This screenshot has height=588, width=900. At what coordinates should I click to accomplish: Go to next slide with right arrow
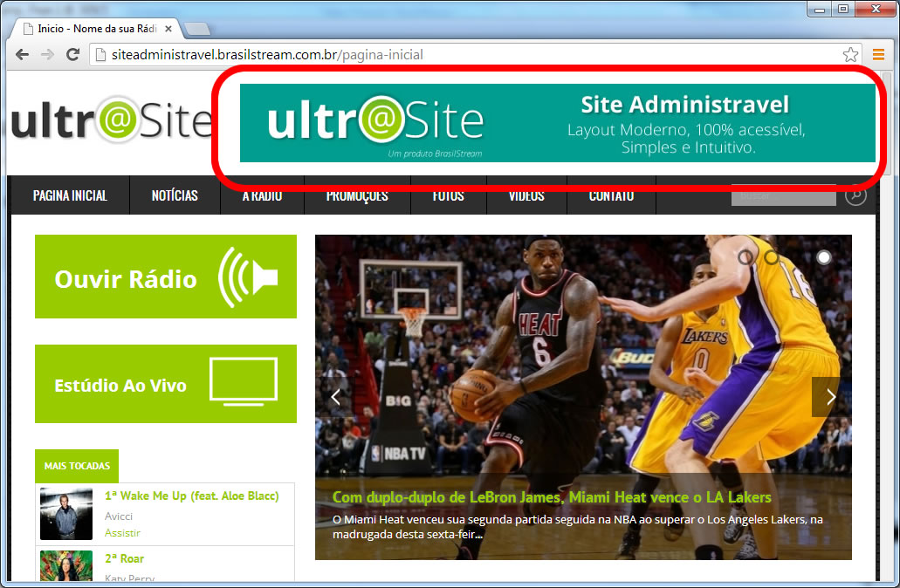tap(830, 397)
